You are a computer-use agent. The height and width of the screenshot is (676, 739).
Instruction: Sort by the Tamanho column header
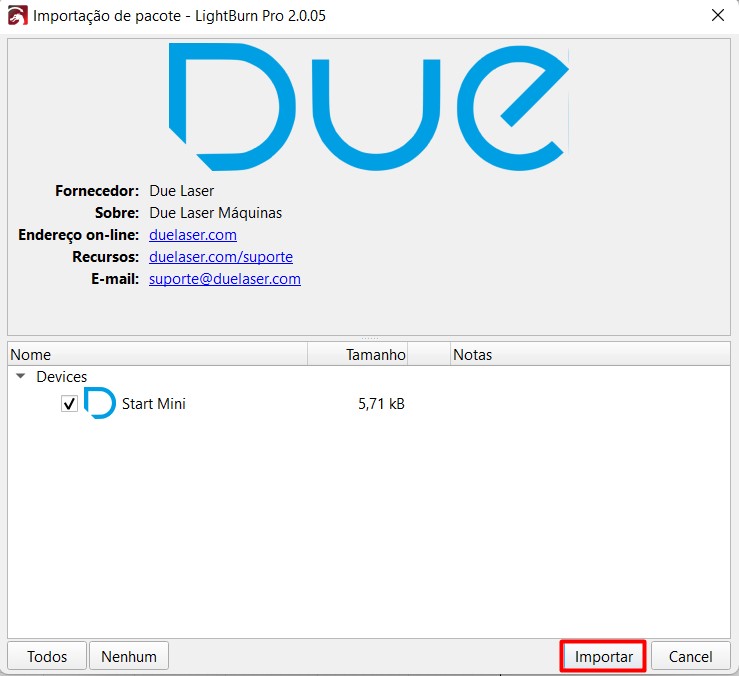click(358, 354)
